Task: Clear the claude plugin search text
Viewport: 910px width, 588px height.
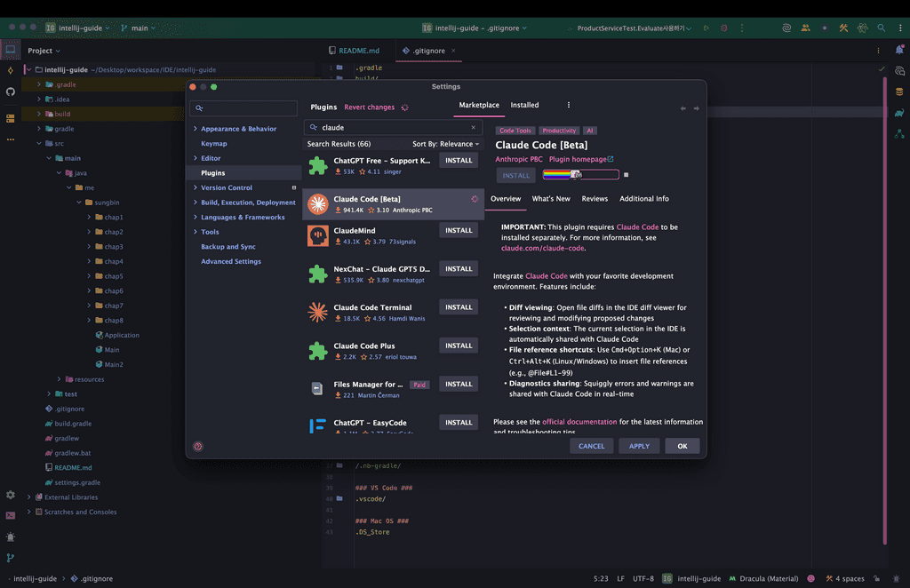Action: (473, 128)
